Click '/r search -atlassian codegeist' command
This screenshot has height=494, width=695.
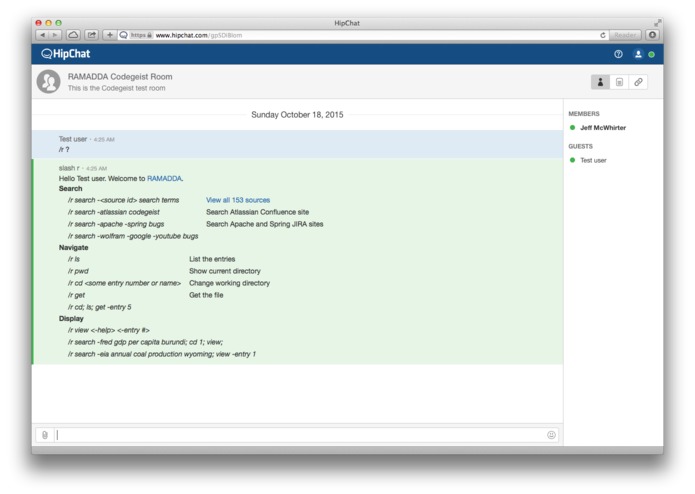pyautogui.click(x=113, y=212)
